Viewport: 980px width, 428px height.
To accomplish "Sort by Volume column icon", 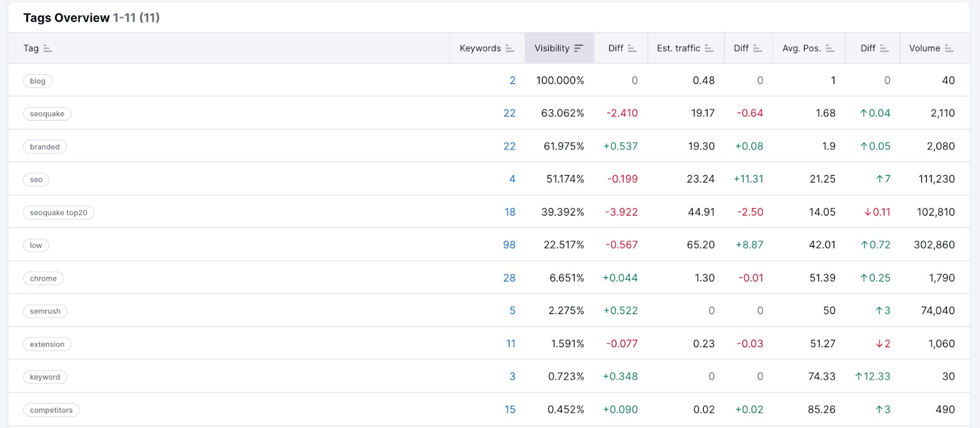I will pos(949,48).
